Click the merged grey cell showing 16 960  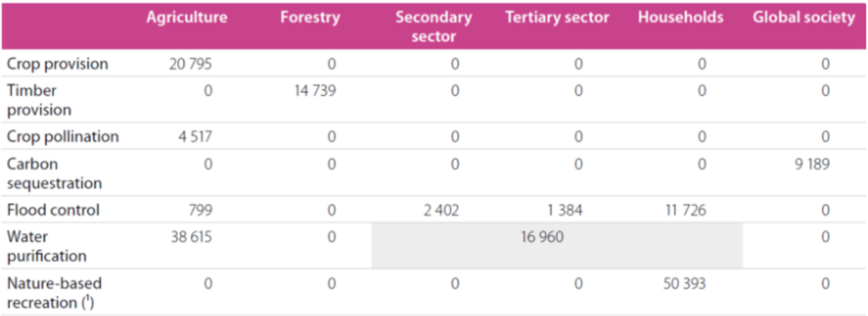(543, 236)
